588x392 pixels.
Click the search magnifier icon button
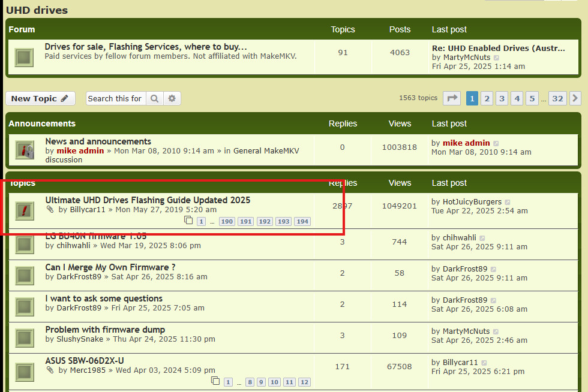[x=154, y=98]
